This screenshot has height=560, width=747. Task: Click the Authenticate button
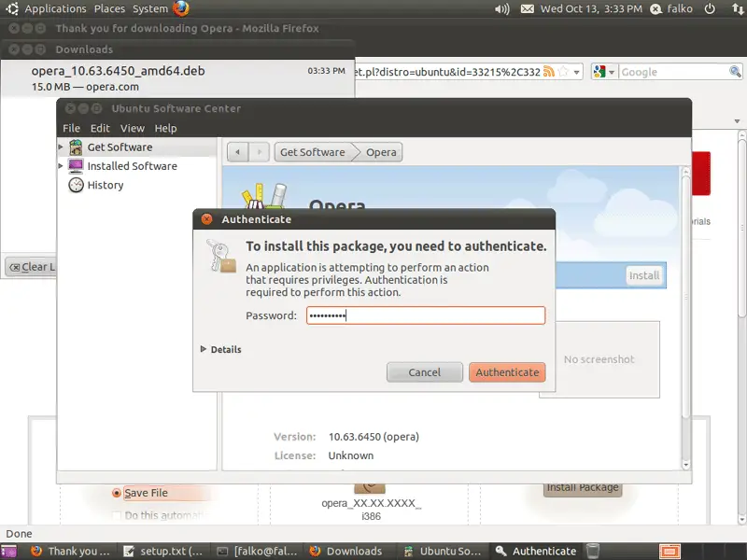(x=507, y=372)
